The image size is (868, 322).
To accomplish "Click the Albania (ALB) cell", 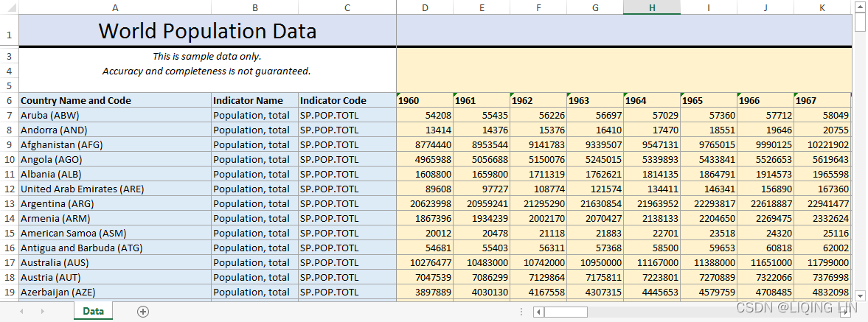I will (115, 174).
